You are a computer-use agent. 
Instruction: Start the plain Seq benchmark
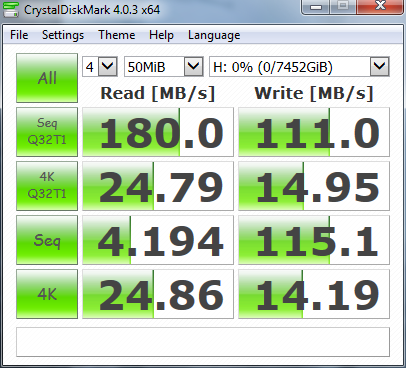(x=47, y=240)
